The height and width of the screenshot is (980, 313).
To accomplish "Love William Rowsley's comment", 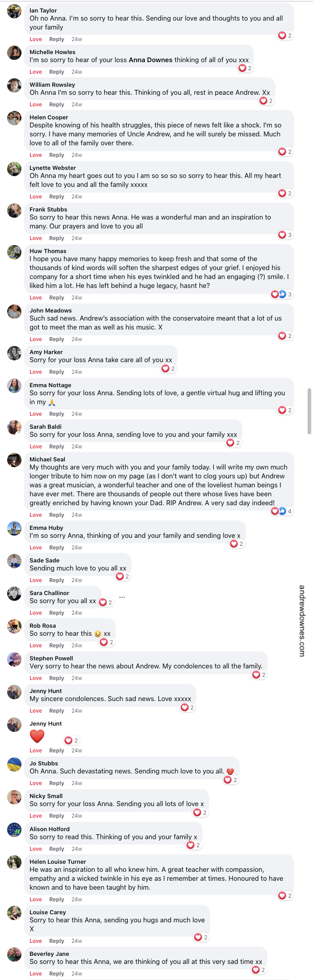I will 36,104.
